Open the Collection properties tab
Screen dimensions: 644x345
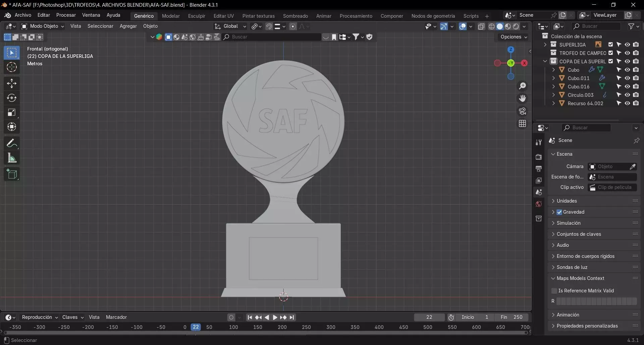(539, 219)
